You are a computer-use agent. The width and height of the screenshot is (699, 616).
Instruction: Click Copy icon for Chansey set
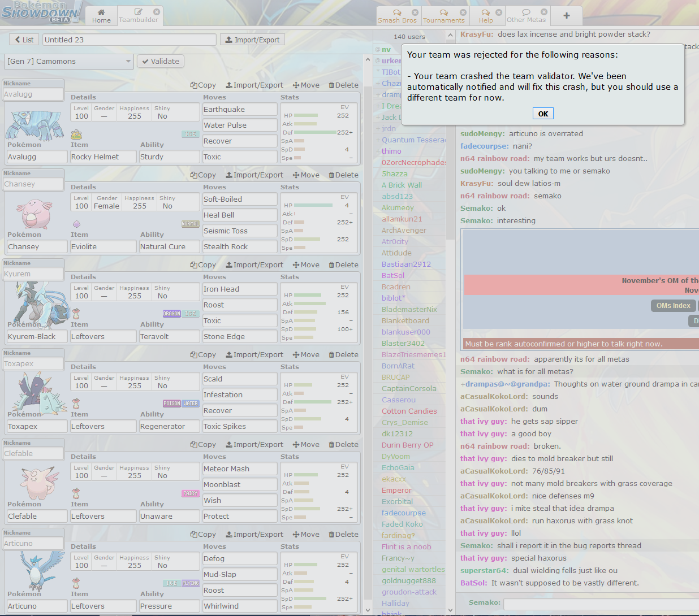[x=194, y=175]
